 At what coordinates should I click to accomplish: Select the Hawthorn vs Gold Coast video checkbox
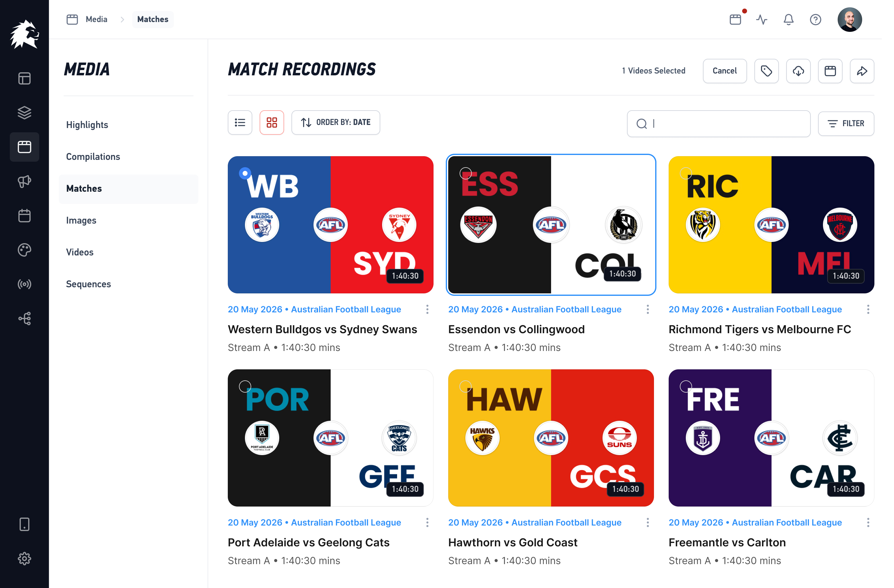pos(465,386)
